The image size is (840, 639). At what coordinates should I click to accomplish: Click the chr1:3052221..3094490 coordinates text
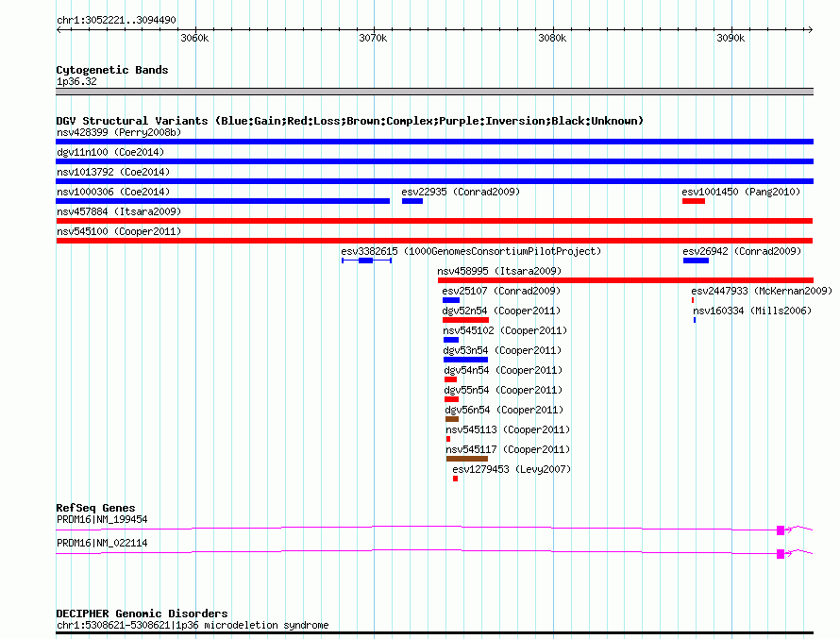click(116, 20)
